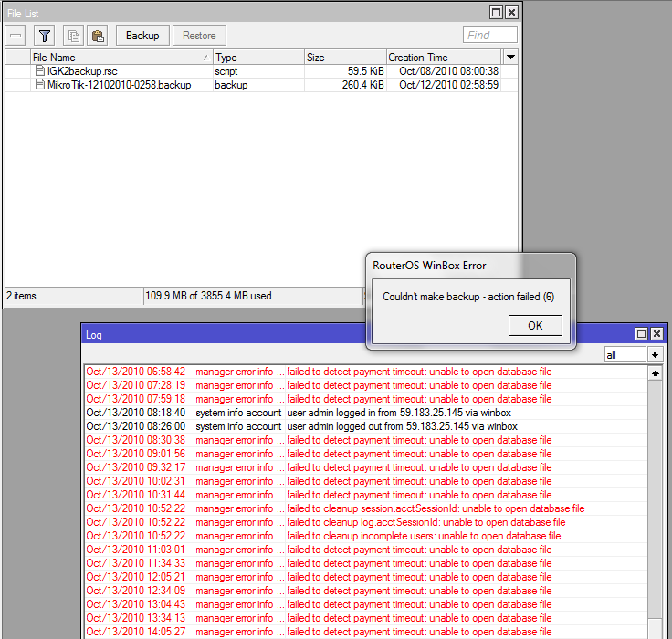The image size is (672, 639).
Task: Click the Log vertical scrollbar track
Action: pos(656,499)
